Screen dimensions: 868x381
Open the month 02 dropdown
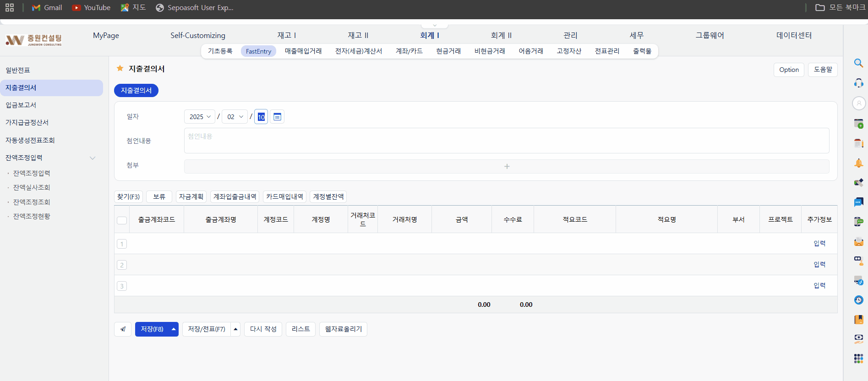[235, 117]
